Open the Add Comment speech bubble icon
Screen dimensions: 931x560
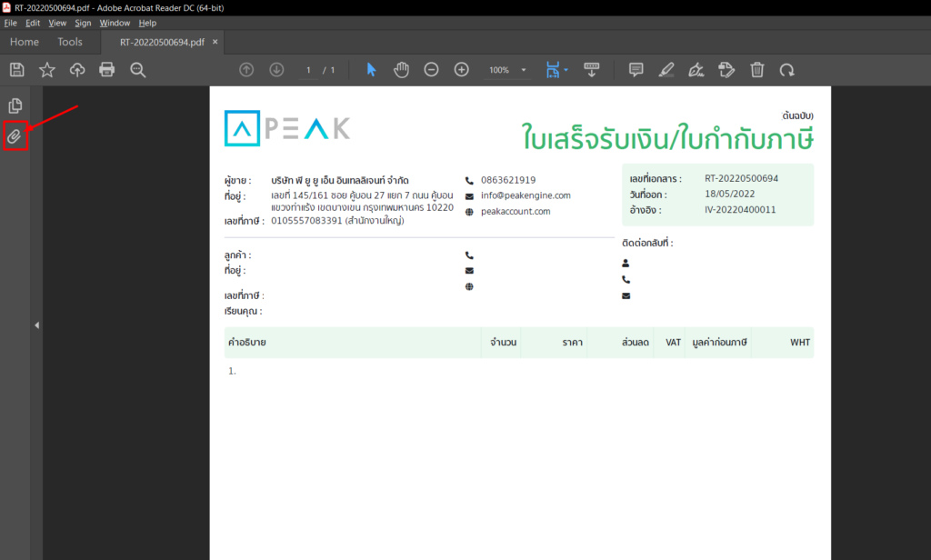click(635, 69)
